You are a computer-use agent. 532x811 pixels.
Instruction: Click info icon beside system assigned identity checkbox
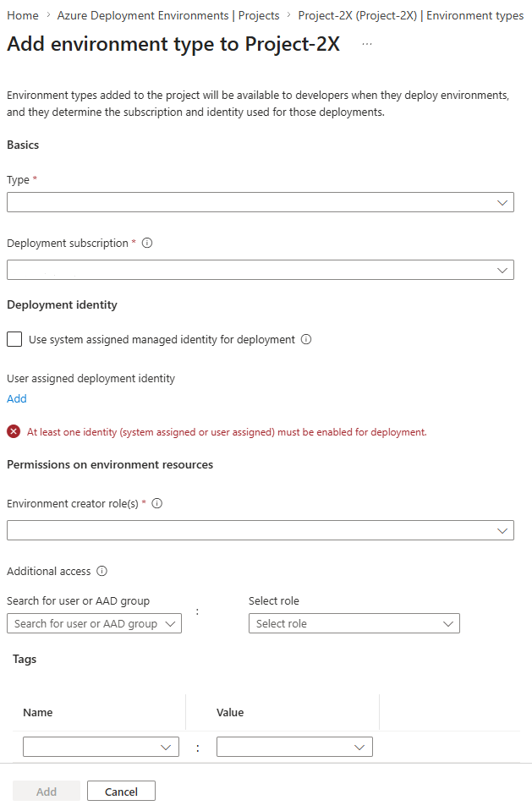pos(306,339)
